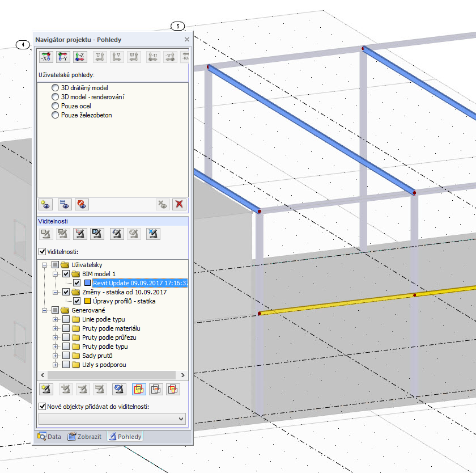Viewport: 476px width, 473px height.
Task: Collapse the Generované tree node
Action: point(44,310)
